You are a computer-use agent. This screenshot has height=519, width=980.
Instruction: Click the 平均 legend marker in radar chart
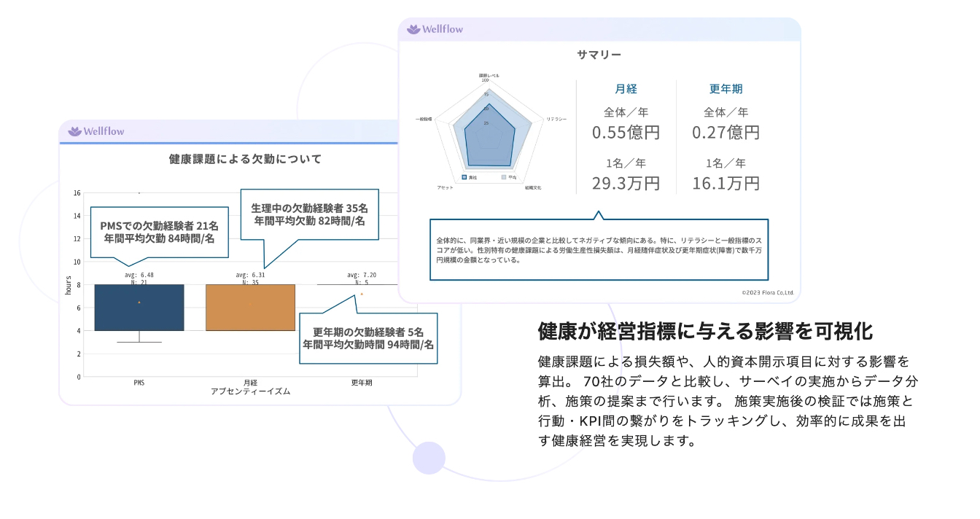pos(503,177)
